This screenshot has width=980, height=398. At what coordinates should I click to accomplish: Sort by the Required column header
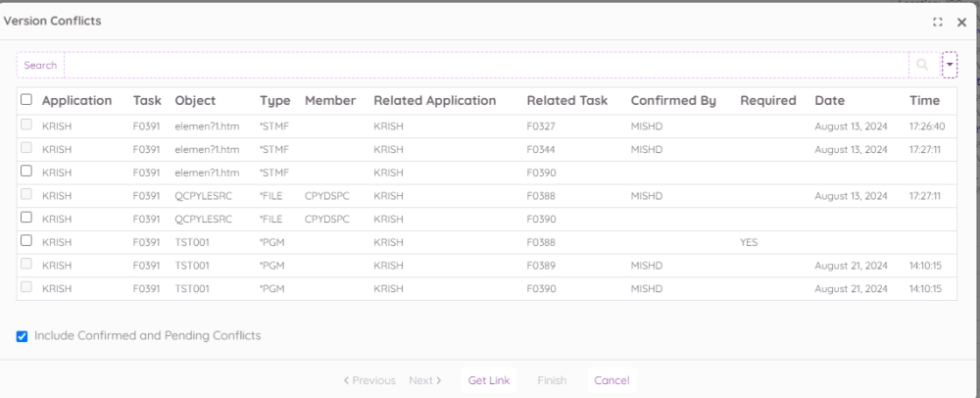(x=767, y=100)
